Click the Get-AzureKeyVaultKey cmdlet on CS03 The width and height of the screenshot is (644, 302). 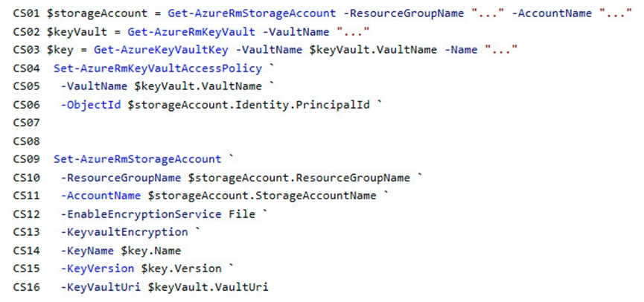(161, 50)
